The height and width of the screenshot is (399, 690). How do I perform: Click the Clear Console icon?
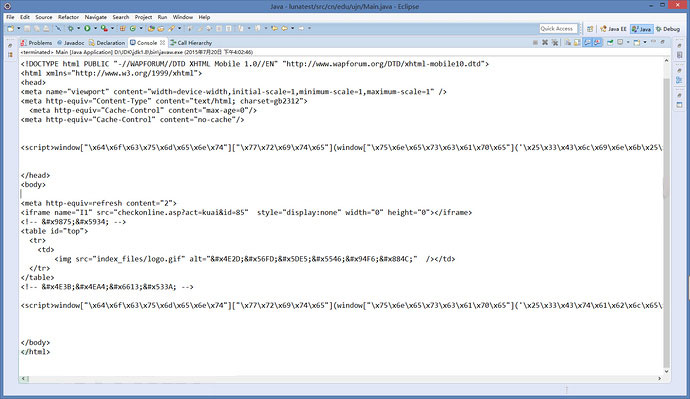coord(568,42)
